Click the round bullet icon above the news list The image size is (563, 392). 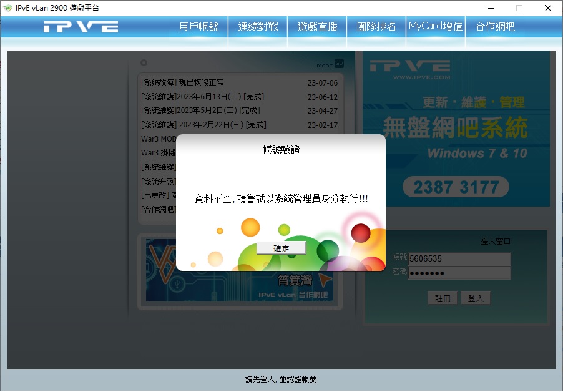(144, 63)
